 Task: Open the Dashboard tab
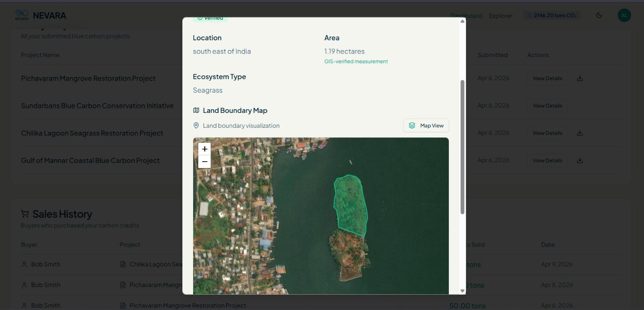pyautogui.click(x=466, y=16)
